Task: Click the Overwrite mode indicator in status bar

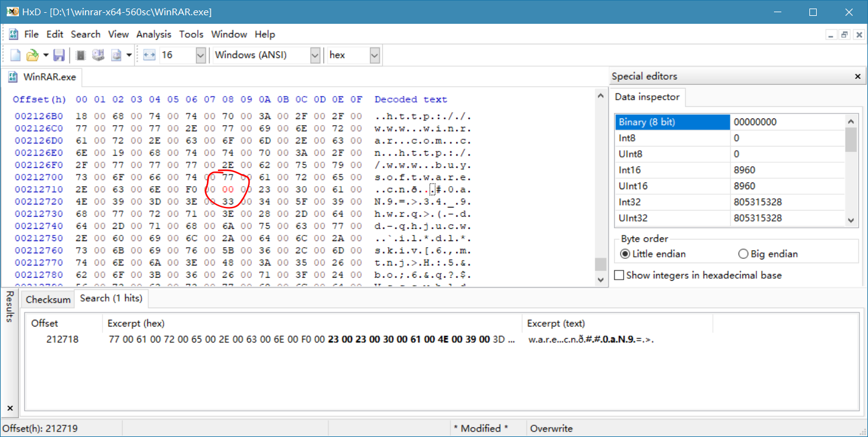Action: pyautogui.click(x=552, y=428)
